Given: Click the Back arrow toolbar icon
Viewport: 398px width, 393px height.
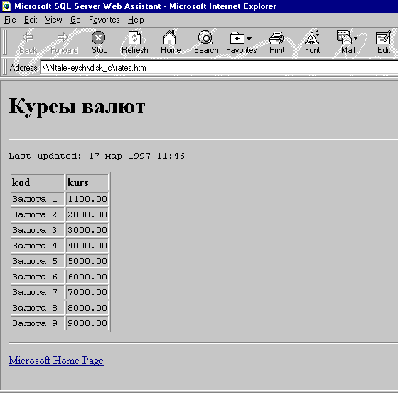Looking at the screenshot, I should tap(28, 38).
